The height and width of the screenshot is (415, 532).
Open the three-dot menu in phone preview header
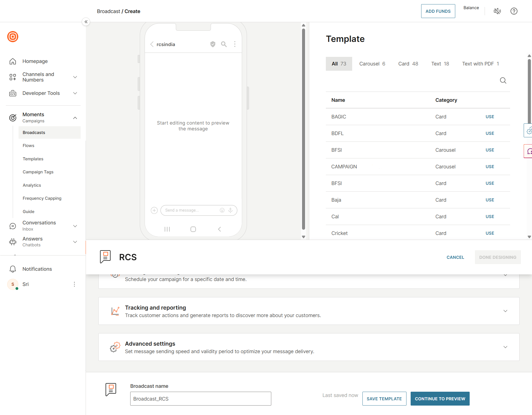[235, 44]
